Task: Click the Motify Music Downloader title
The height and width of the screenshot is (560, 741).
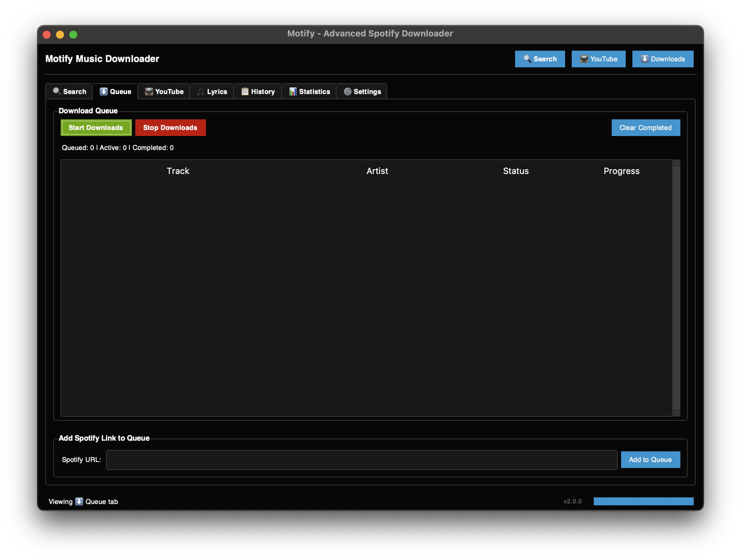Action: point(102,59)
